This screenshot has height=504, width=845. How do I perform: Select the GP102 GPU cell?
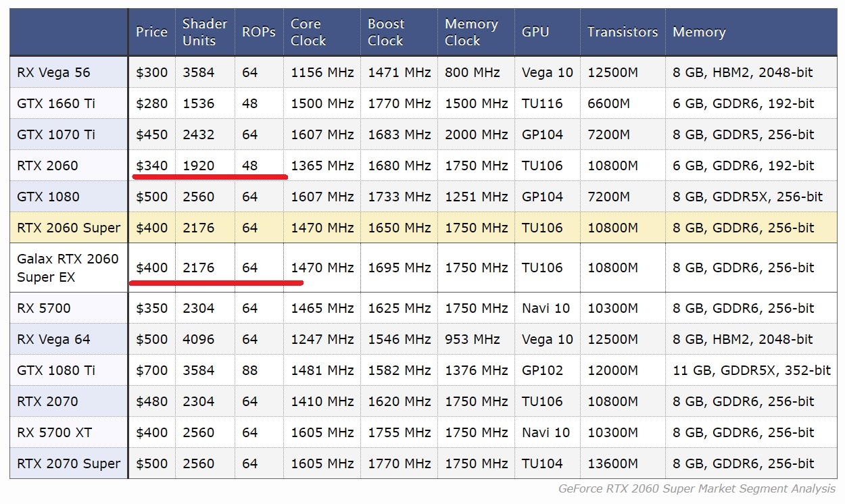pos(542,370)
